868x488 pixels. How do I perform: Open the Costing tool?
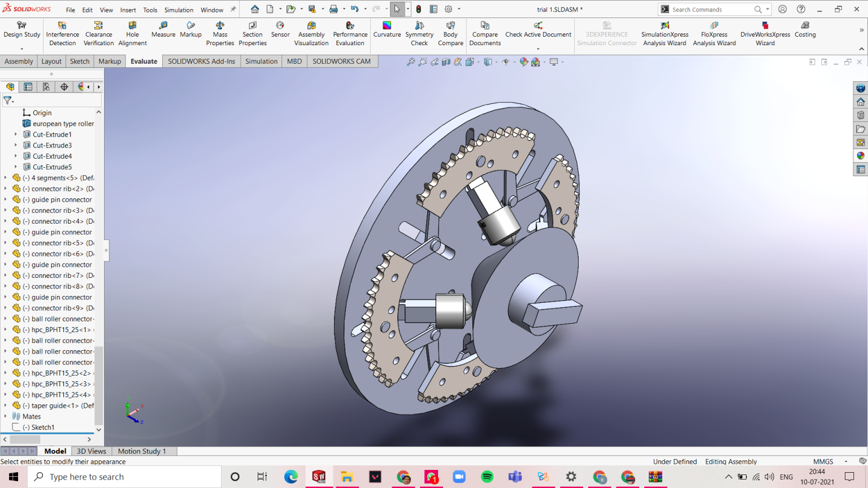click(805, 31)
